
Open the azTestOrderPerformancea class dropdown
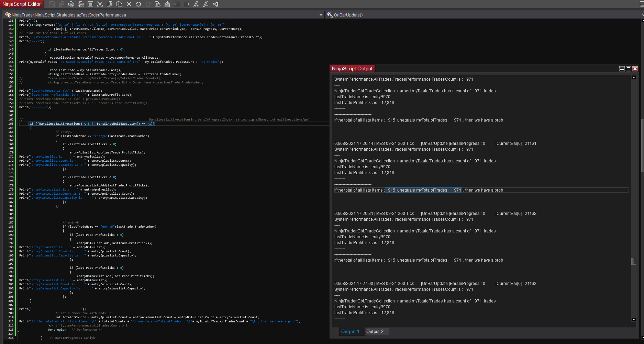[164, 15]
